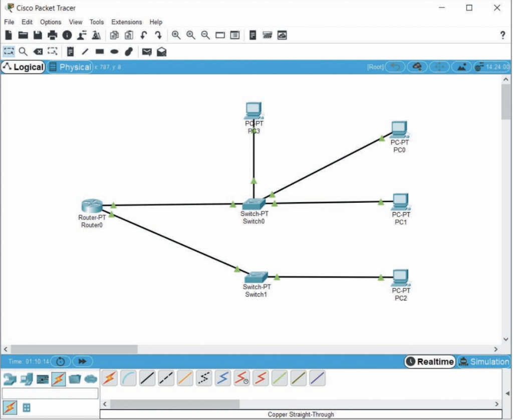Click the cable list scroll right arrow

[496, 404]
